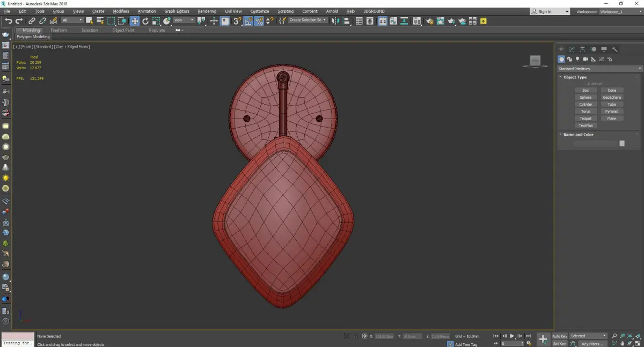The height and width of the screenshot is (347, 644).
Task: Enable Auto Key animation mode
Action: 560,336
